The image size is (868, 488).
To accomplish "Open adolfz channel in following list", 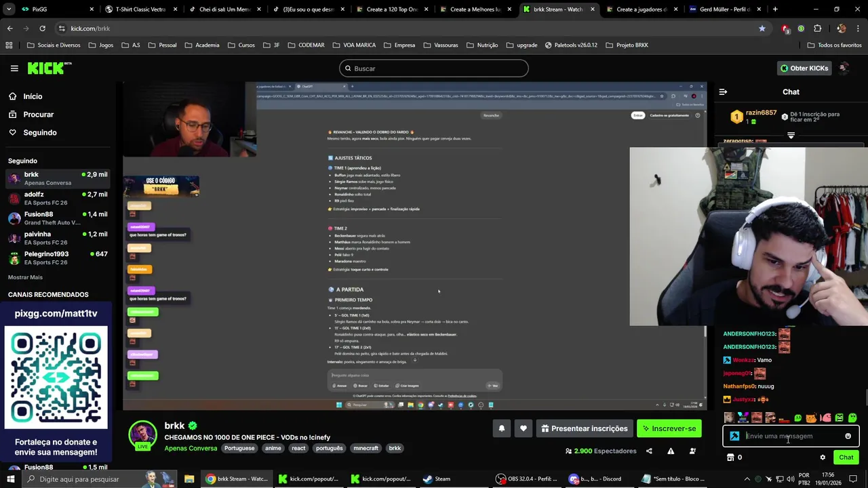I will (x=58, y=199).
